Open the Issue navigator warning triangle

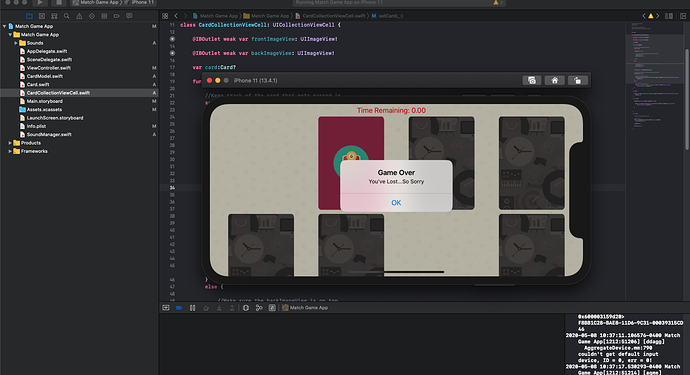[79, 16]
